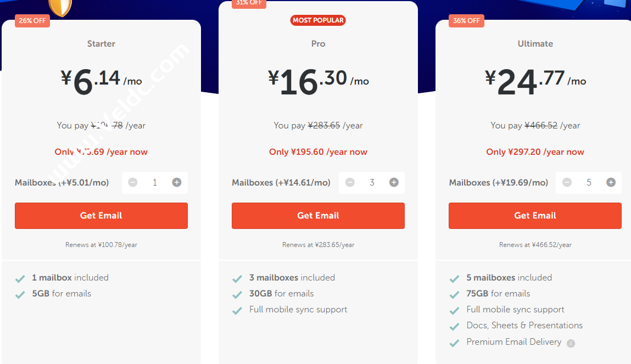Increase mailboxes on the Starter plan
631x364 pixels.
[x=176, y=182]
